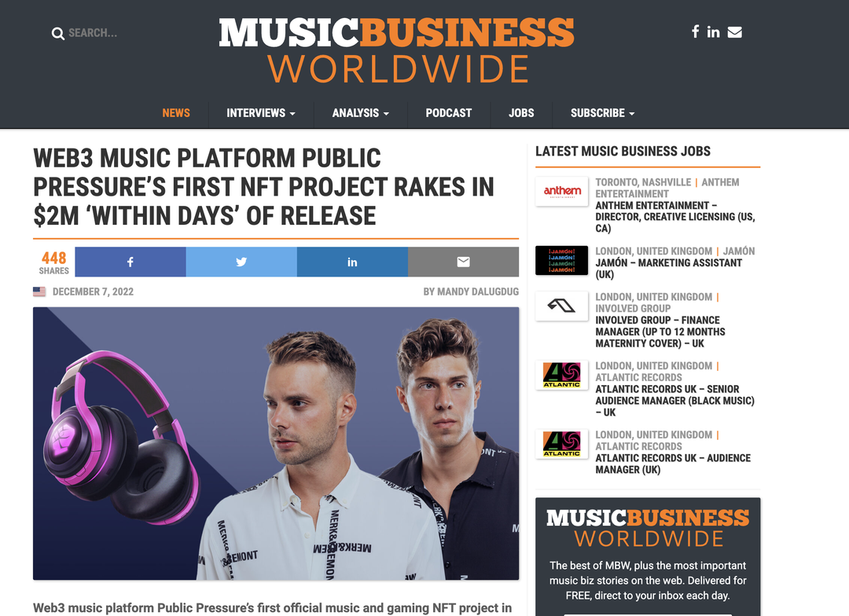Open the Jobs page
The width and height of the screenshot is (849, 616).
pyautogui.click(x=521, y=113)
